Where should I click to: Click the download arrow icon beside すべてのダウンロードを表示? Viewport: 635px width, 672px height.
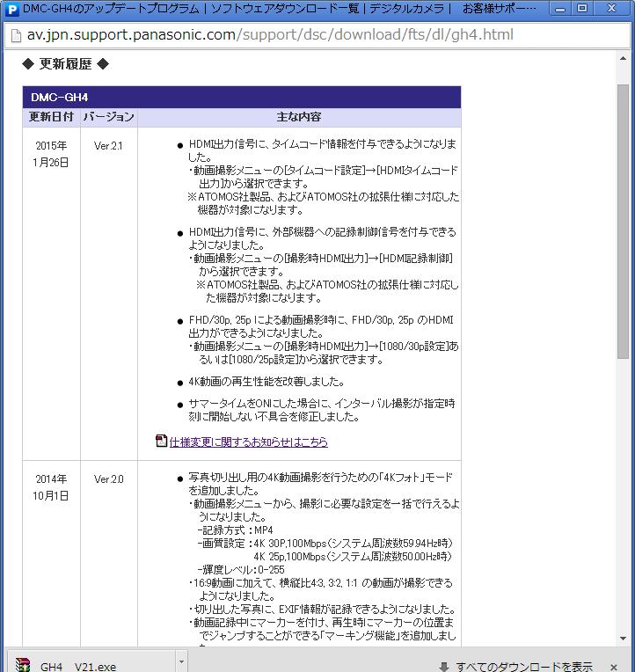tap(444, 667)
